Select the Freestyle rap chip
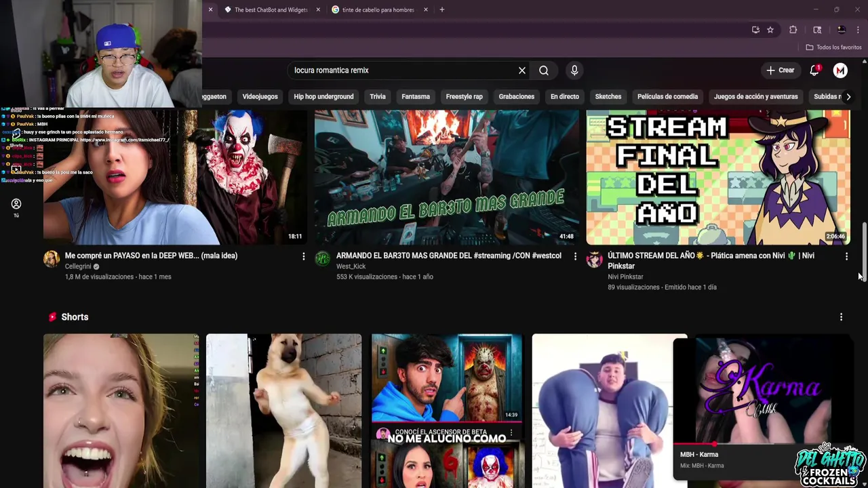 (x=465, y=96)
